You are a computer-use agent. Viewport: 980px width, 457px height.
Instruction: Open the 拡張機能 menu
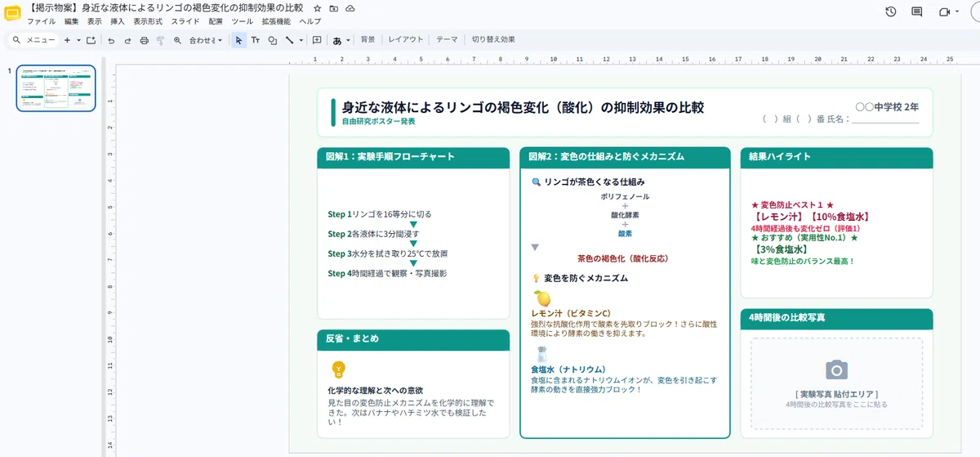click(276, 21)
